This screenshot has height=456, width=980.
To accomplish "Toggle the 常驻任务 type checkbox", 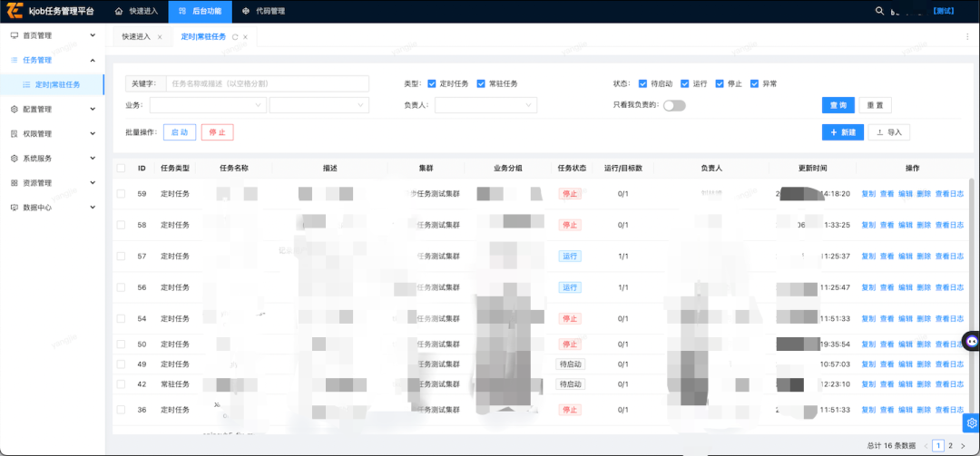I will (481, 83).
